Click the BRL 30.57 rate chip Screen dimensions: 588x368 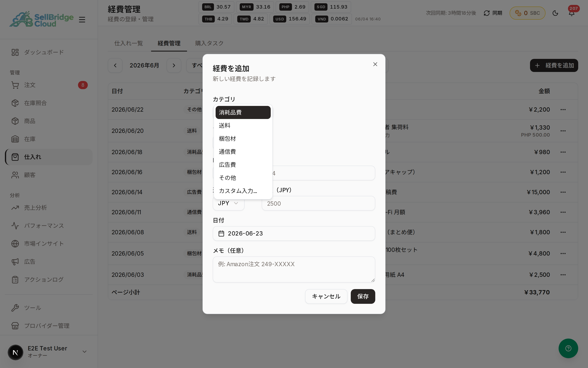click(x=216, y=7)
